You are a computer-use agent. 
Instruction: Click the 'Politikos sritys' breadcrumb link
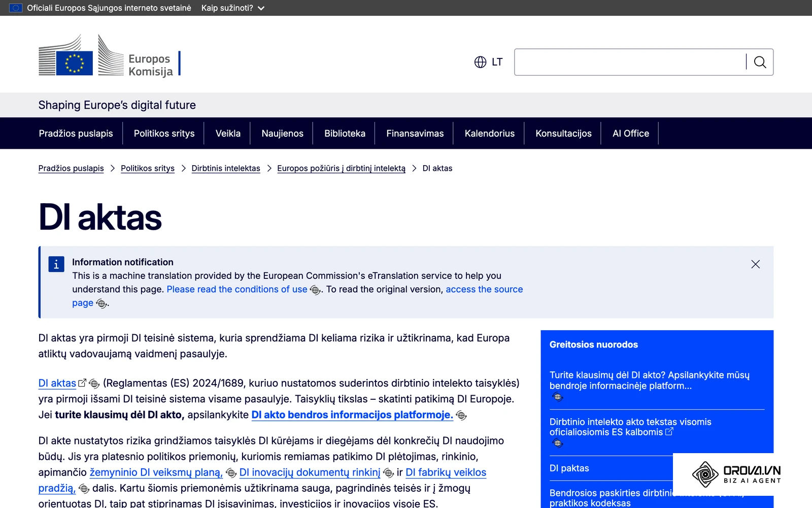pyautogui.click(x=148, y=168)
